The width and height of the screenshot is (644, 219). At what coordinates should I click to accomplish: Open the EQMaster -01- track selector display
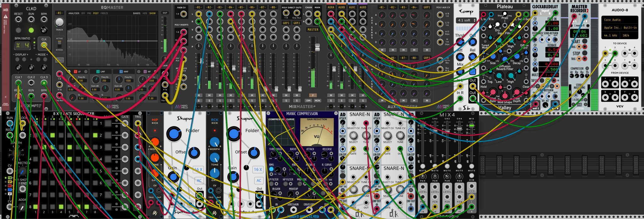tap(59, 13)
